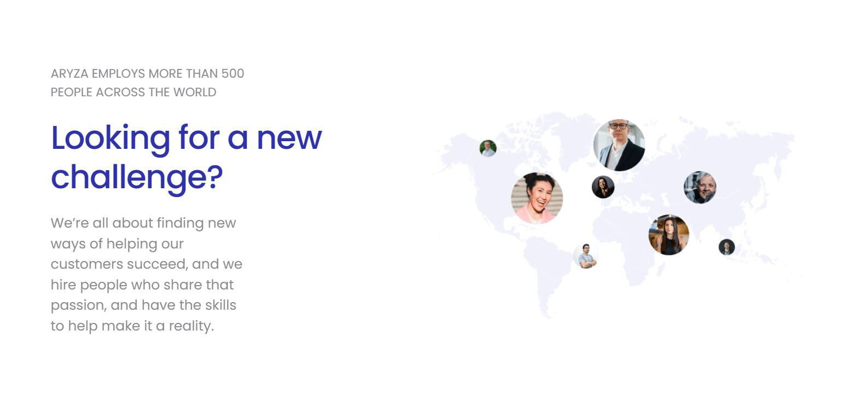Select the older grey-haired man's portrait
This screenshot has width=868, height=394.
tap(700, 187)
